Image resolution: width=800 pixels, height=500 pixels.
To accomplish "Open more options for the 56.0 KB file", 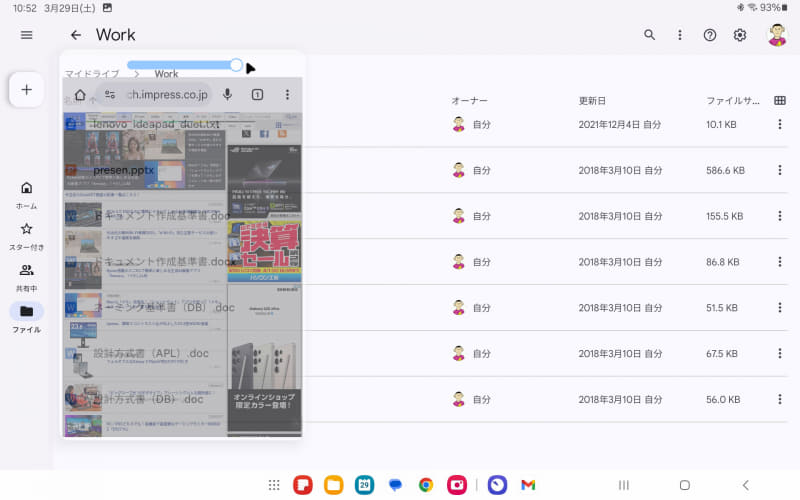I will 780,399.
